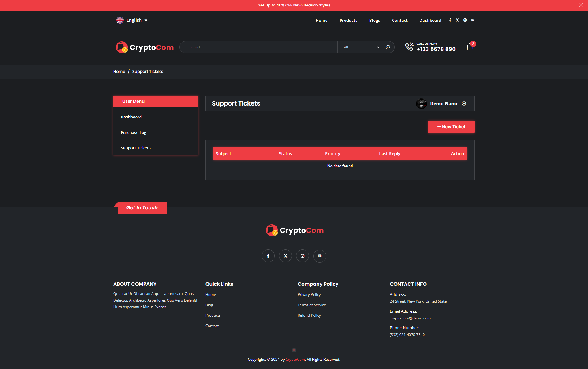
Task: Open the All categories search dropdown
Action: point(360,47)
